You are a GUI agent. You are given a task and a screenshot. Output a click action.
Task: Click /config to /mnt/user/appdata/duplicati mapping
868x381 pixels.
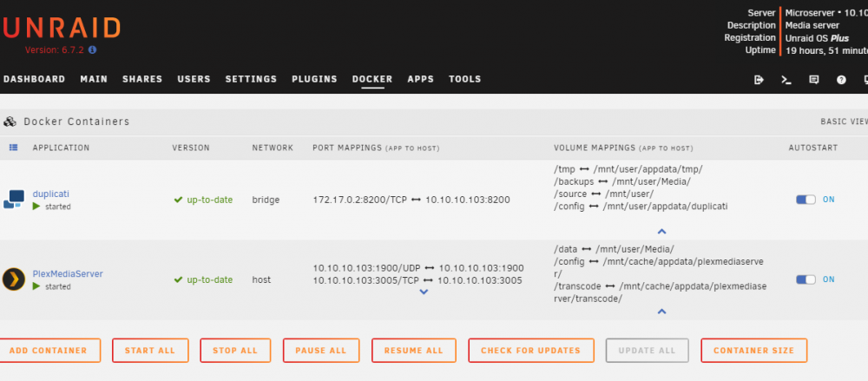[x=641, y=206]
